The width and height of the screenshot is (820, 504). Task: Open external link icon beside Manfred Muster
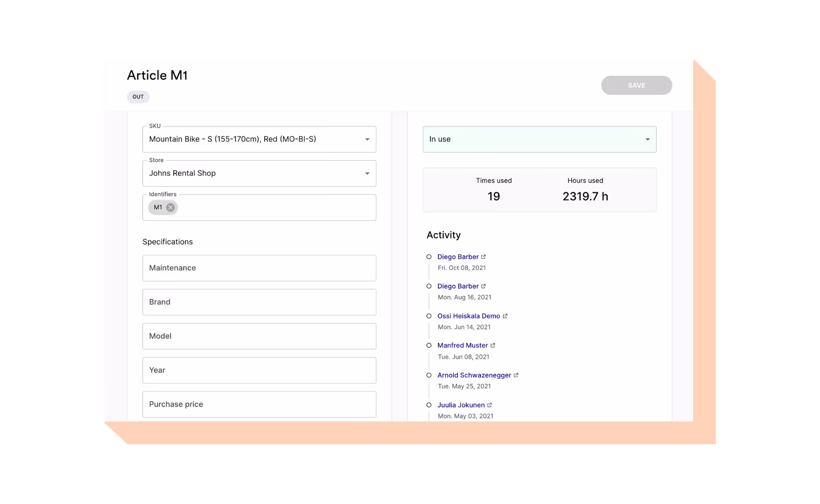point(492,346)
